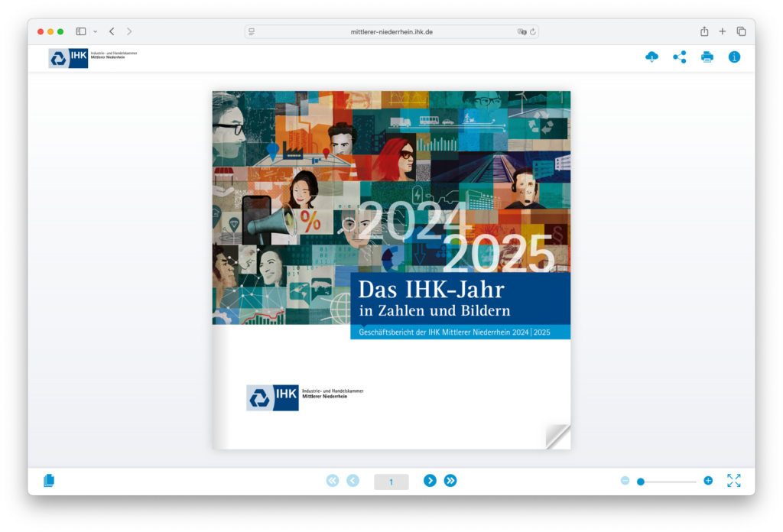783x532 pixels.
Task: Click the 'Das IHK-Jahr' title text
Action: pos(431,289)
